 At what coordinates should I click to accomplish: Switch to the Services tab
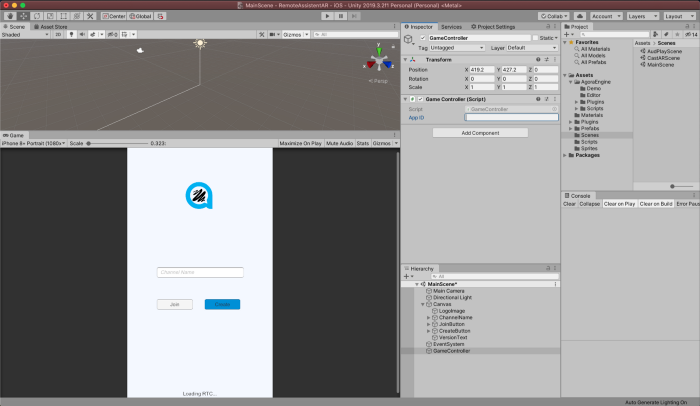tap(451, 27)
